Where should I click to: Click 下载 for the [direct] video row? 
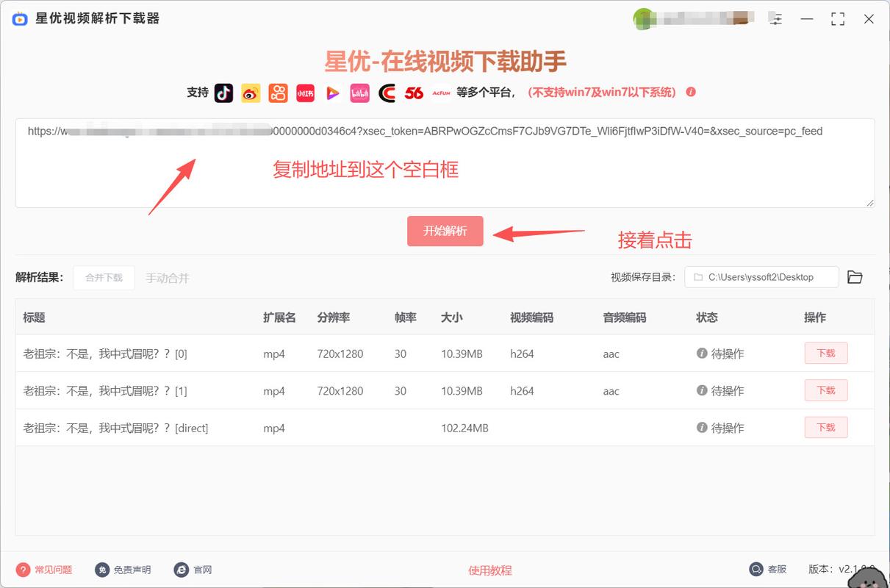pos(825,428)
